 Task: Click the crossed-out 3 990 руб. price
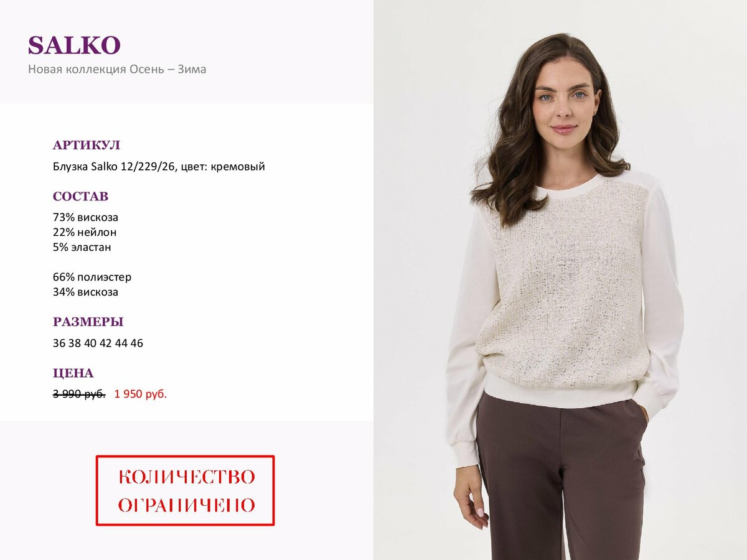[x=79, y=394]
